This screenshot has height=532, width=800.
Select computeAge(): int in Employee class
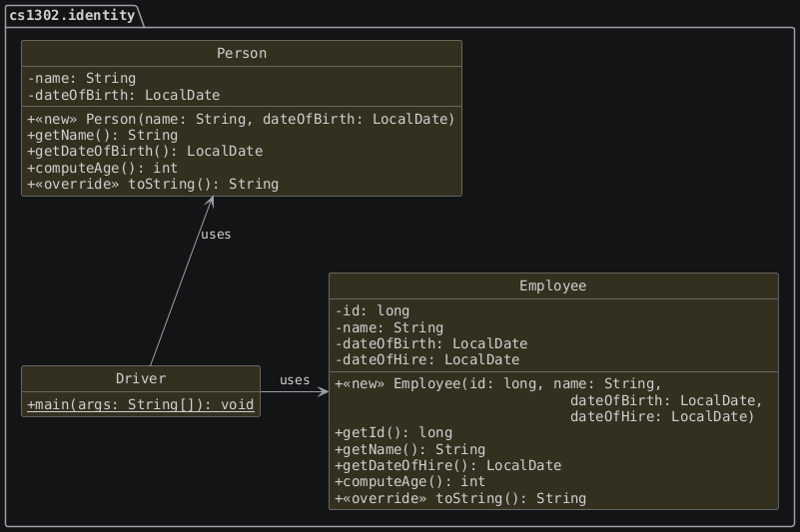pyautogui.click(x=410, y=481)
